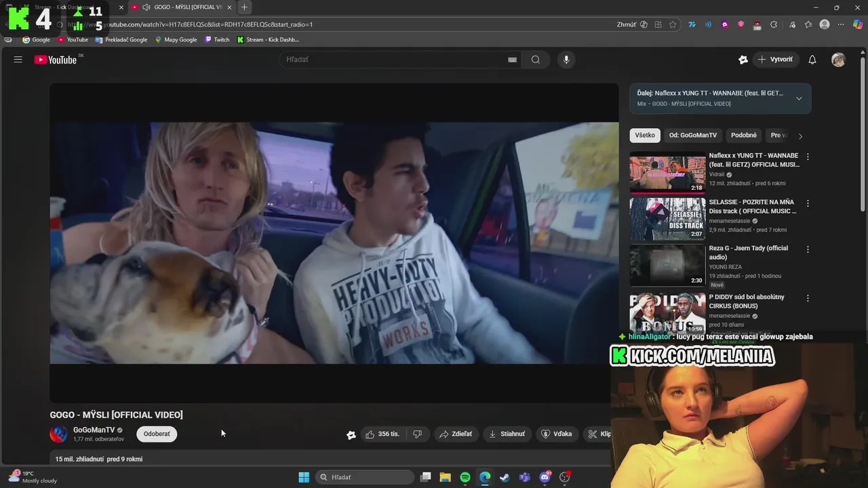This screenshot has width=868, height=488.
Task: Click the search magnifier button
Action: click(x=536, y=60)
